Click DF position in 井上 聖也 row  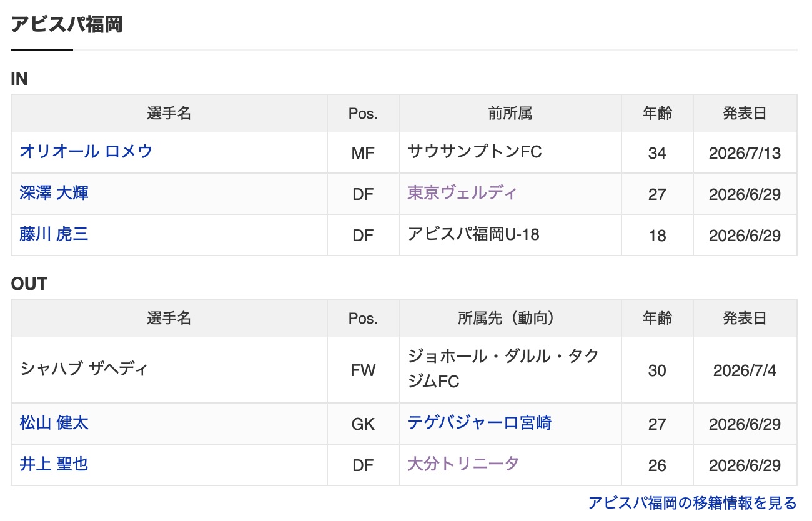tap(363, 465)
